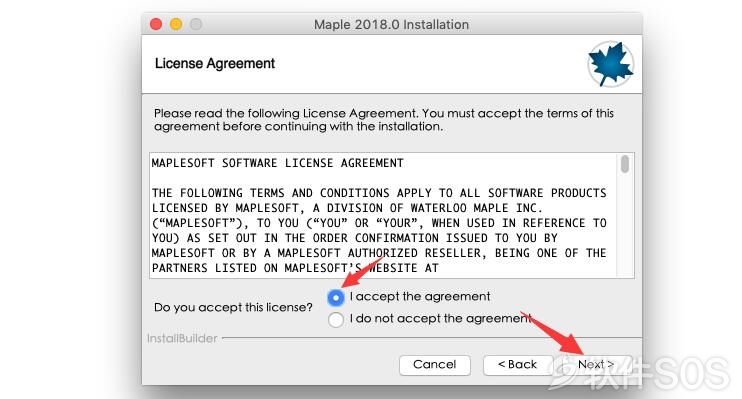This screenshot has width=742, height=399.
Task: Click the InstallBuilder label
Action: (x=182, y=338)
